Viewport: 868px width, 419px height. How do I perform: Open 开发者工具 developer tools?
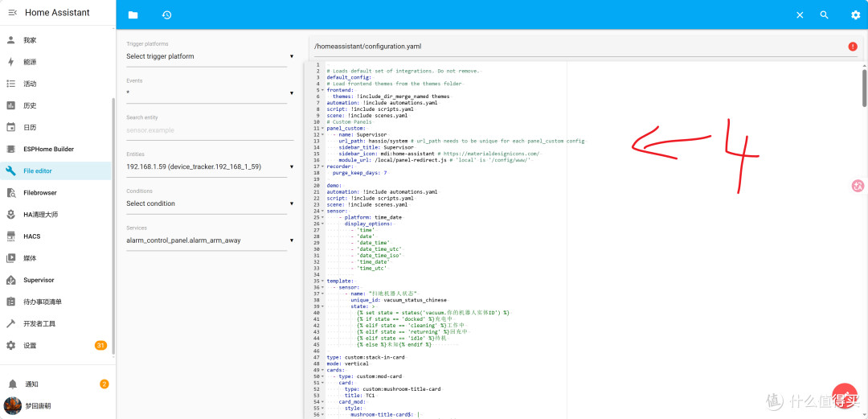pos(55,323)
